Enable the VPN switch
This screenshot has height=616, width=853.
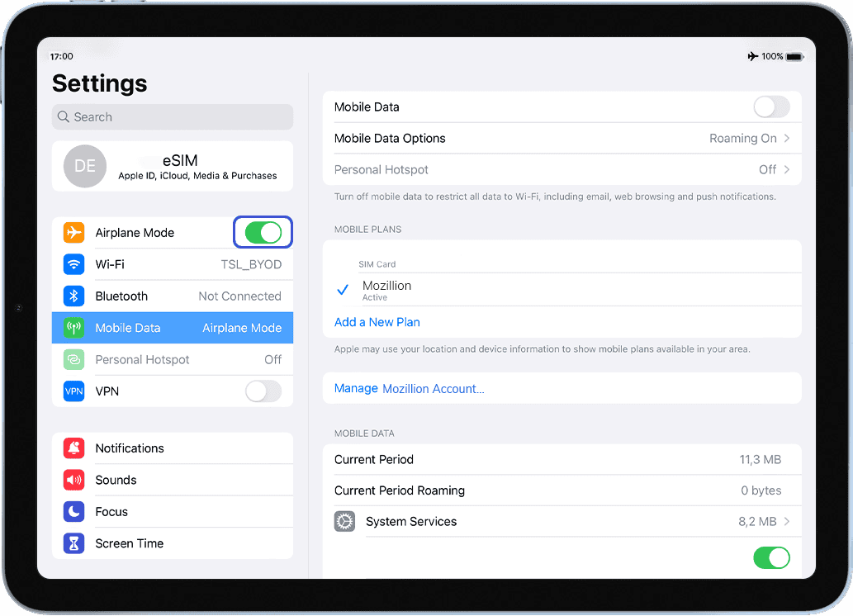click(263, 391)
